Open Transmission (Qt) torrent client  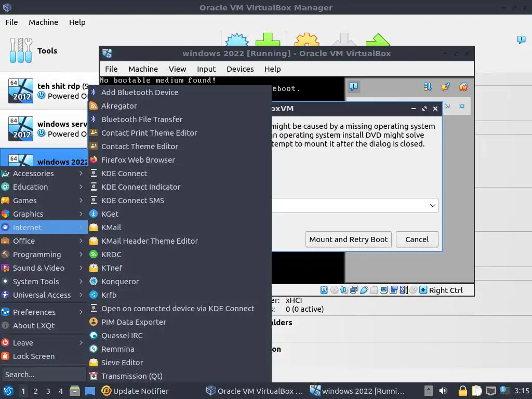point(180,376)
